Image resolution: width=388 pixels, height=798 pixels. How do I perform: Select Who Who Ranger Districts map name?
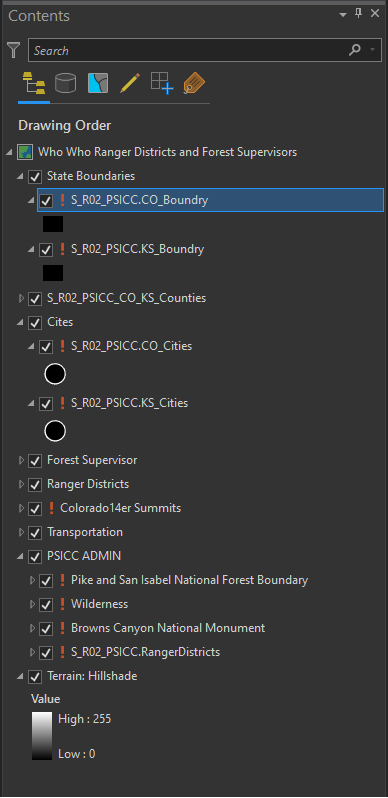(168, 152)
